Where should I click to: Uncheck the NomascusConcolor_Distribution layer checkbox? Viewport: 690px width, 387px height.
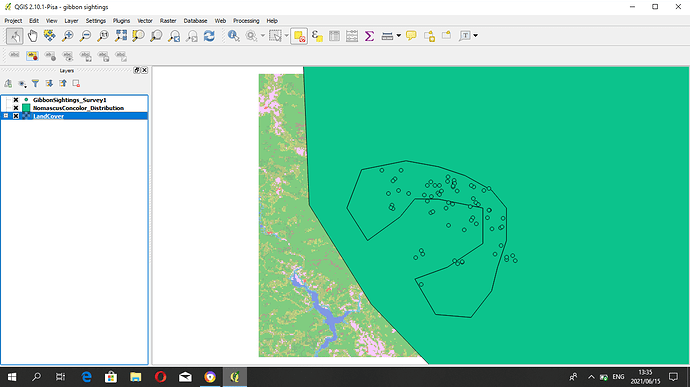pos(16,108)
